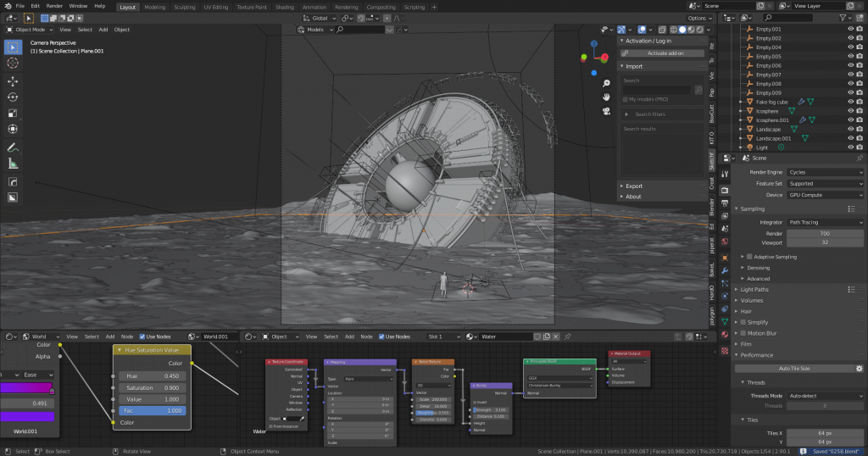This screenshot has height=456, width=868.
Task: Open the Render Engine Cycles dropdown
Action: click(x=825, y=172)
